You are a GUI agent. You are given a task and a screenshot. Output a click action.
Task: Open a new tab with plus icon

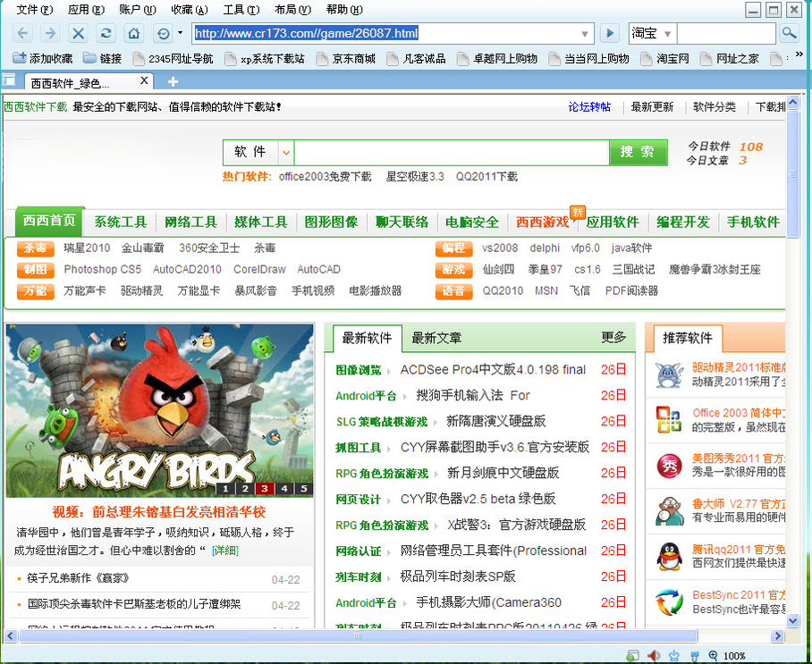click(173, 81)
